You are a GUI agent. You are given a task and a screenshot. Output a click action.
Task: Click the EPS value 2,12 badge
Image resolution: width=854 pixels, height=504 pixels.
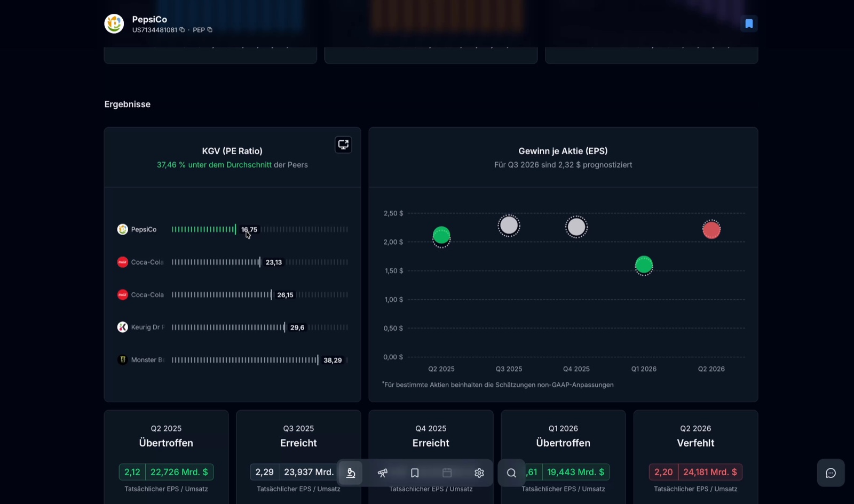pos(132,472)
